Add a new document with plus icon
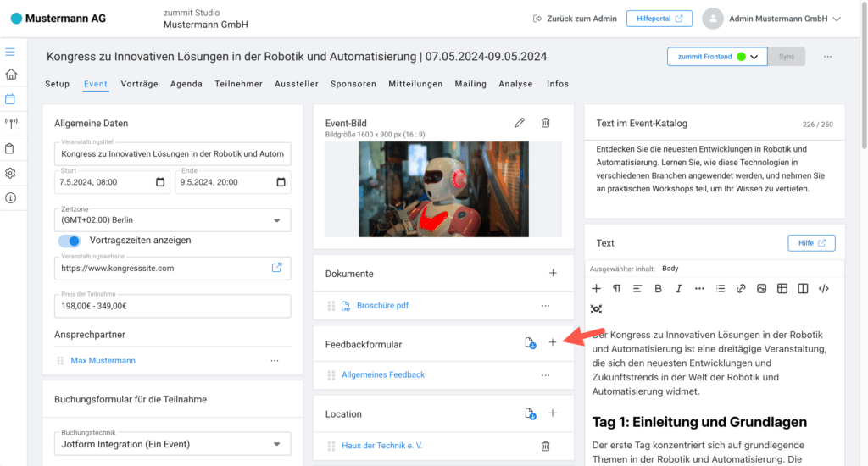Screen dimensions: 868x466 pyautogui.click(x=553, y=273)
